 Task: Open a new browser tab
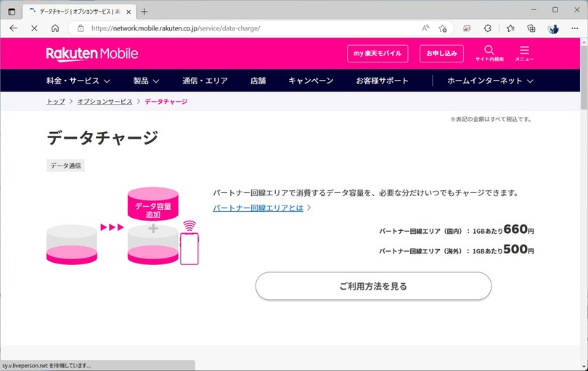coord(144,12)
